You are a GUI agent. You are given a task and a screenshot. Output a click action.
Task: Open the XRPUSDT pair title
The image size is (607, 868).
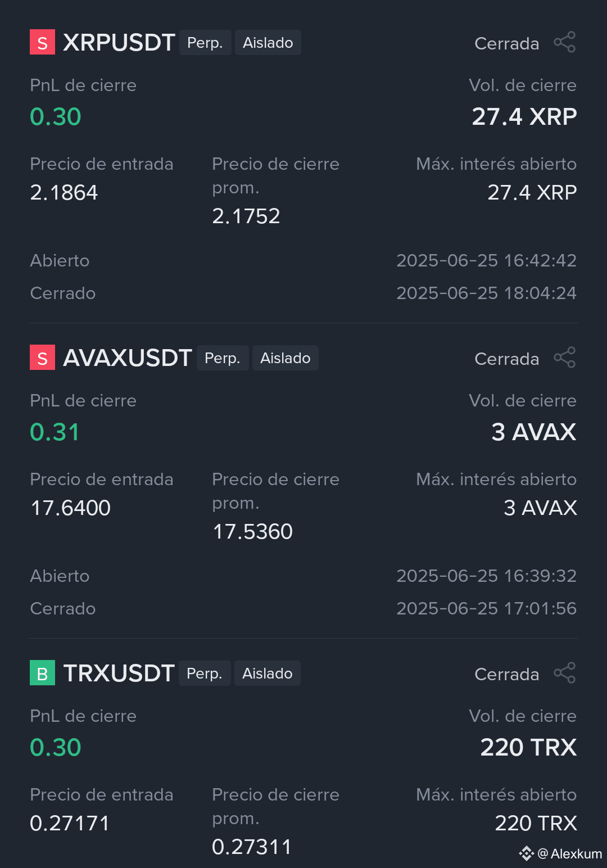click(119, 43)
